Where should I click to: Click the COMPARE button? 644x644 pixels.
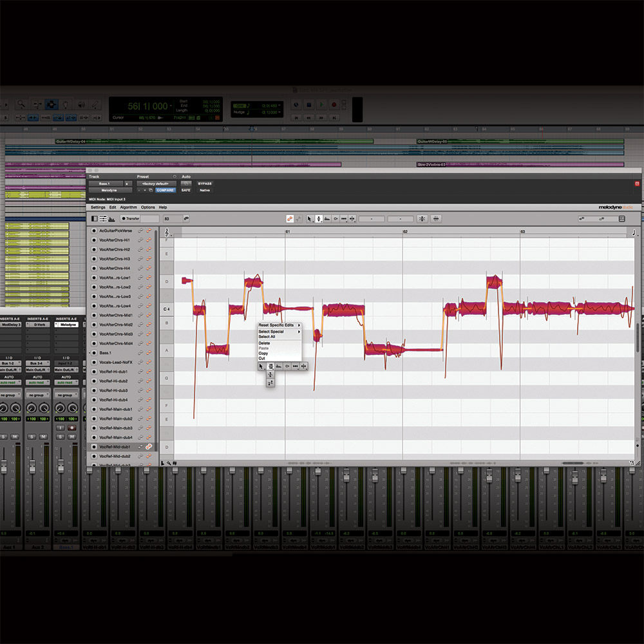pos(165,190)
